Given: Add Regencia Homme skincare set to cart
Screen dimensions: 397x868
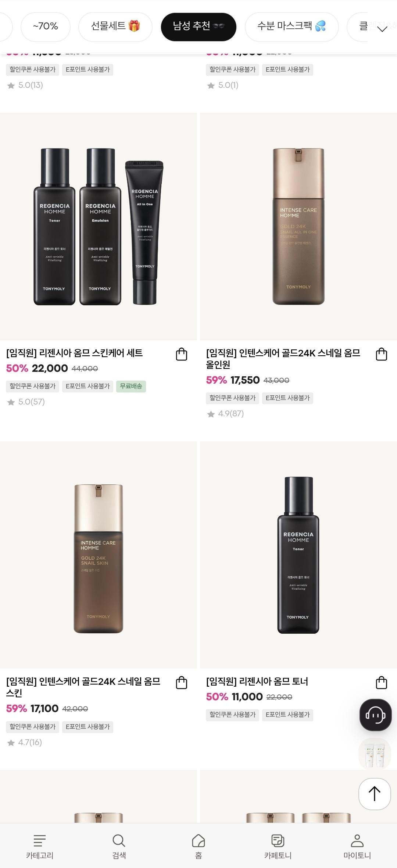Looking at the screenshot, I should (182, 354).
